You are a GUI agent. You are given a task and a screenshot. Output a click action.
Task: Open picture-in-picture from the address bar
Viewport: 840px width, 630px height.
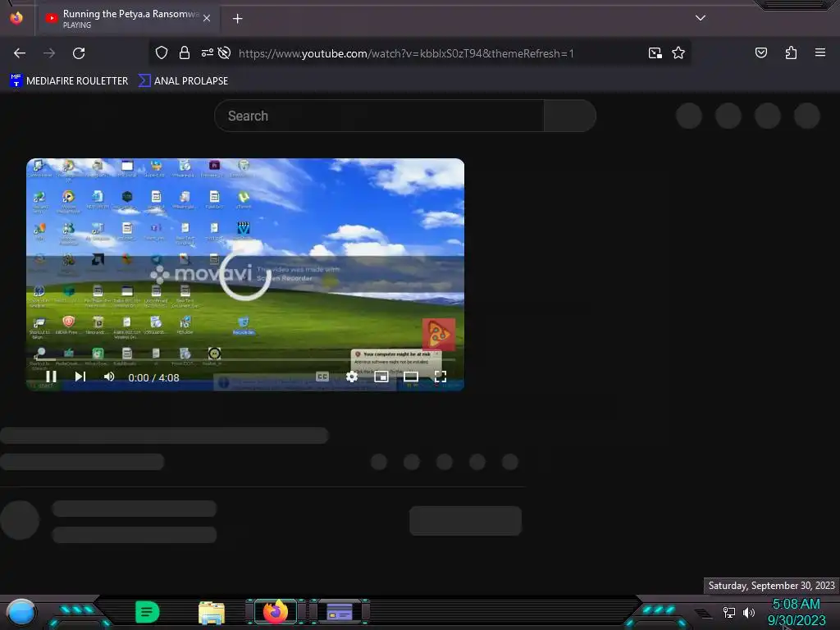click(655, 53)
